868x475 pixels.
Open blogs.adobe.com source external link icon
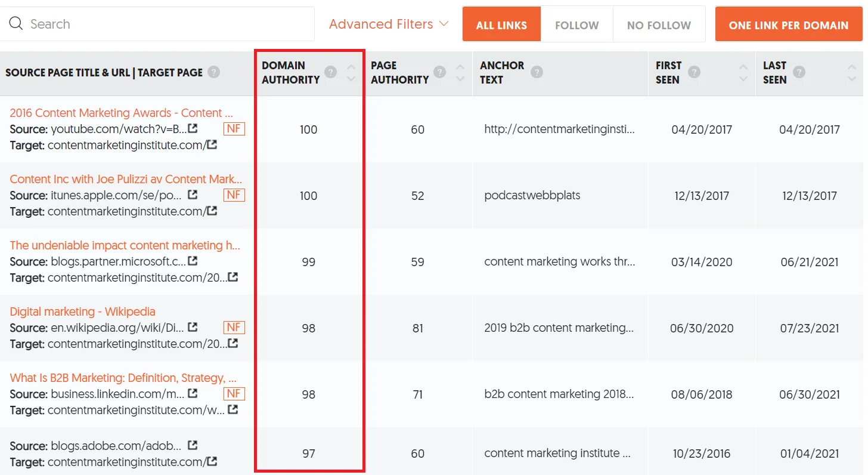(193, 445)
